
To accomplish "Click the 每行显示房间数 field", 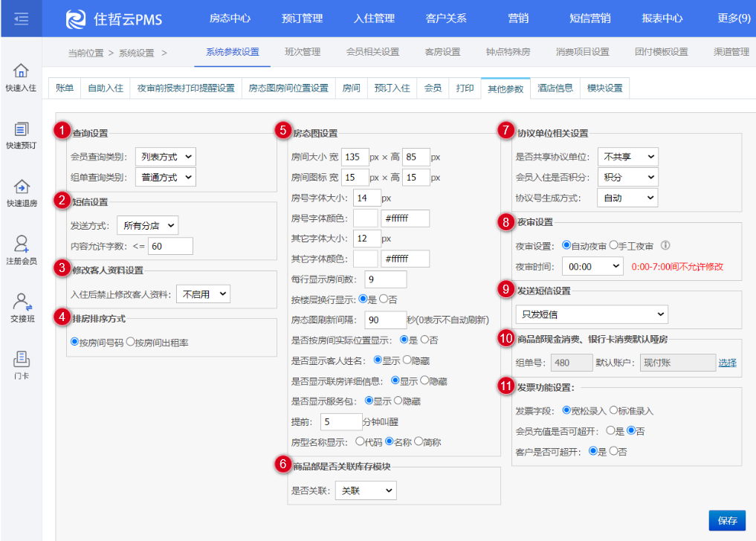I will pos(385,279).
